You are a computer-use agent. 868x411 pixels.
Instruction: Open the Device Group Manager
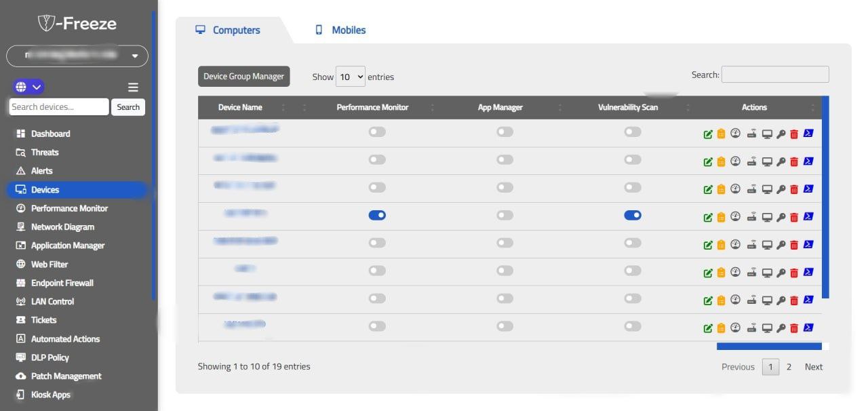pyautogui.click(x=243, y=76)
